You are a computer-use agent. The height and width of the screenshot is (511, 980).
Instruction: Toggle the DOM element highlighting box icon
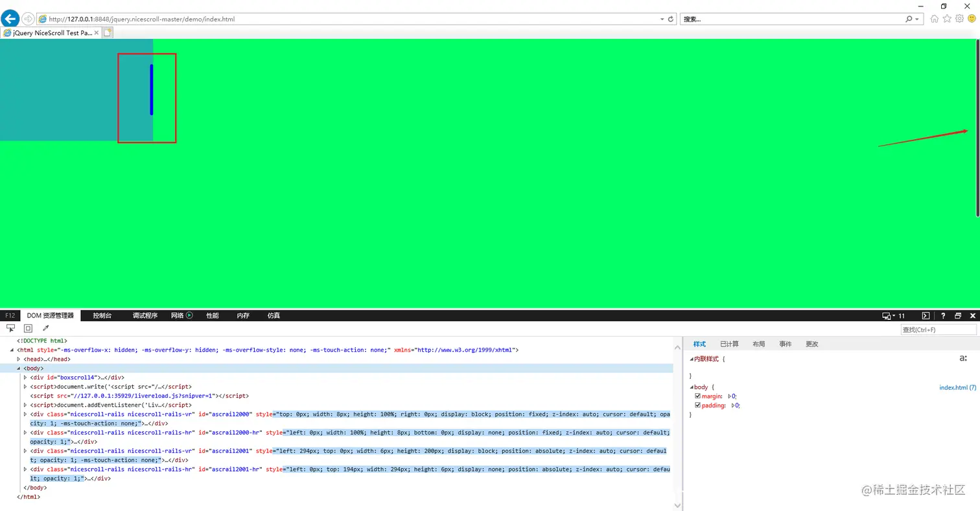pos(28,328)
